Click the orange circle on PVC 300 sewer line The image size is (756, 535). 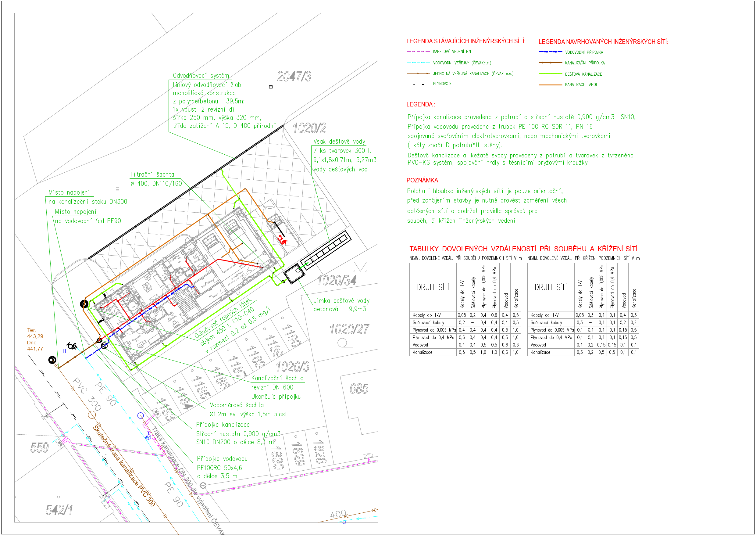pyautogui.click(x=92, y=415)
